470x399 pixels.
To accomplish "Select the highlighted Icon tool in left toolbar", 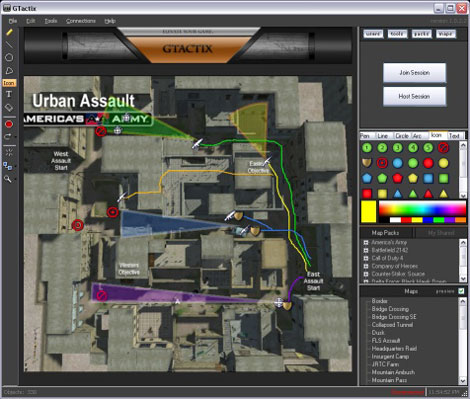I will click(x=9, y=83).
